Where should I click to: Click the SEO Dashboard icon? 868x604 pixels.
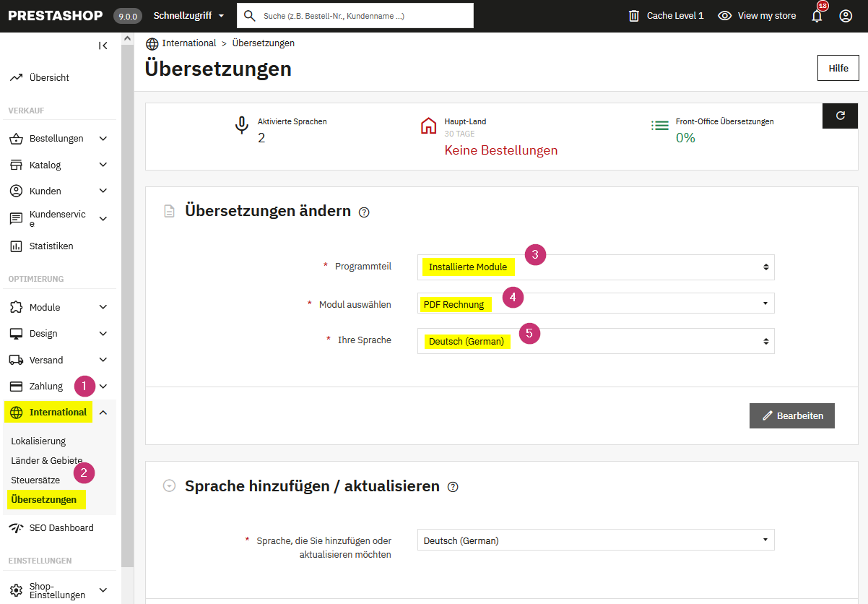point(16,528)
